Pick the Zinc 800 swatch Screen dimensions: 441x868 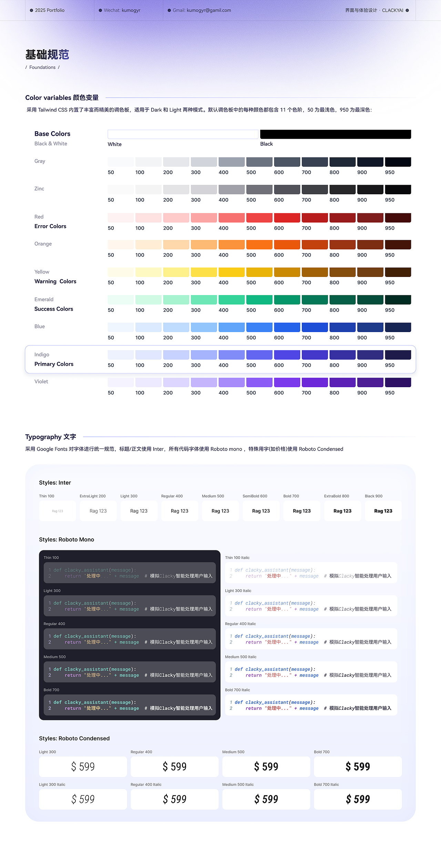(x=342, y=189)
